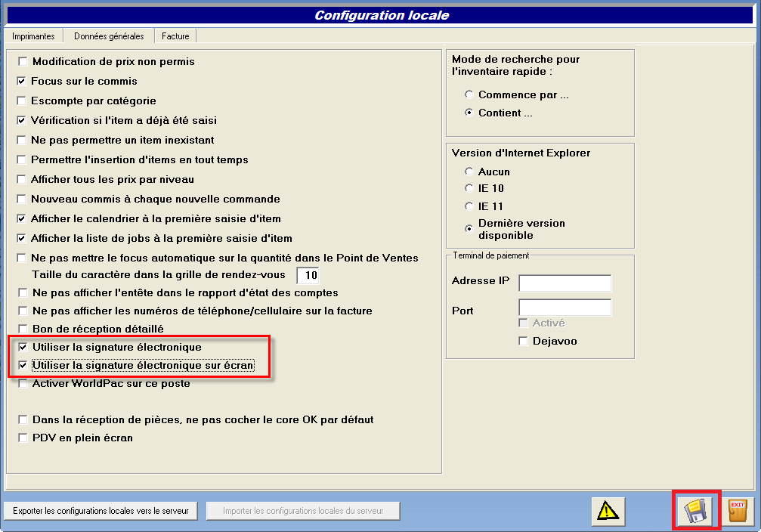This screenshot has height=532, width=761.
Task: Select the IE 11 radio button
Action: click(469, 206)
